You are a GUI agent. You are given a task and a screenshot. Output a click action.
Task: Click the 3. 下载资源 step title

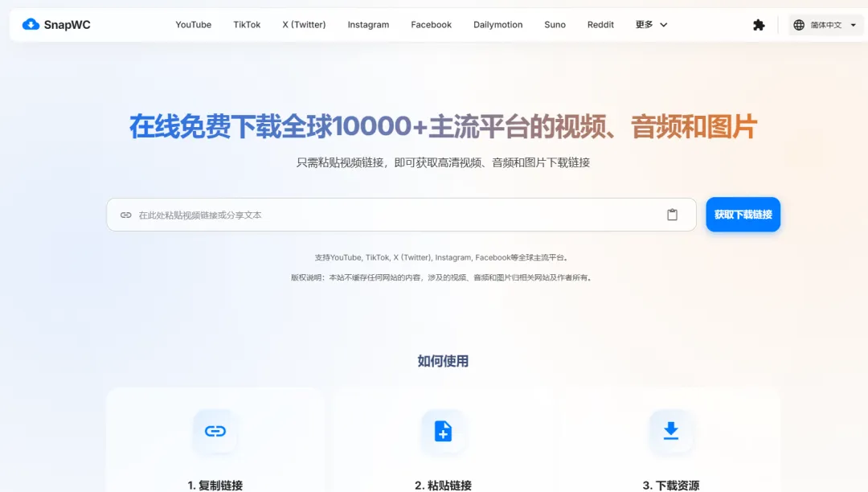tap(671, 486)
